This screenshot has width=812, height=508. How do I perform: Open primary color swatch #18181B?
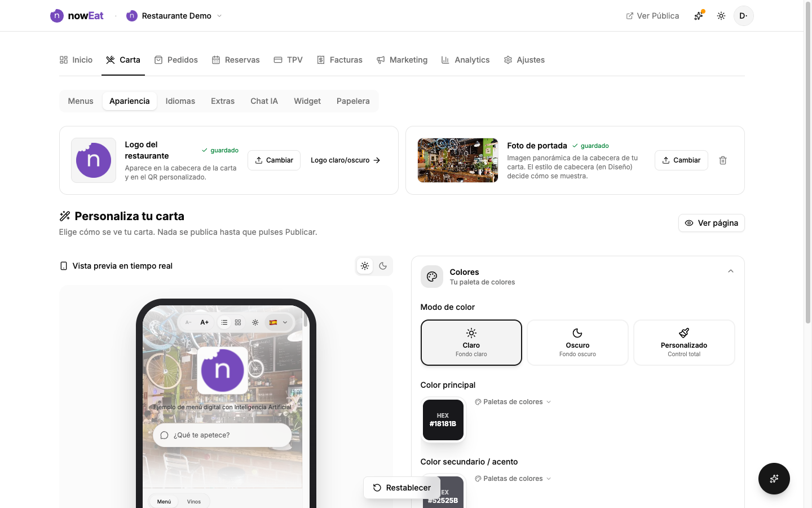pyautogui.click(x=443, y=420)
